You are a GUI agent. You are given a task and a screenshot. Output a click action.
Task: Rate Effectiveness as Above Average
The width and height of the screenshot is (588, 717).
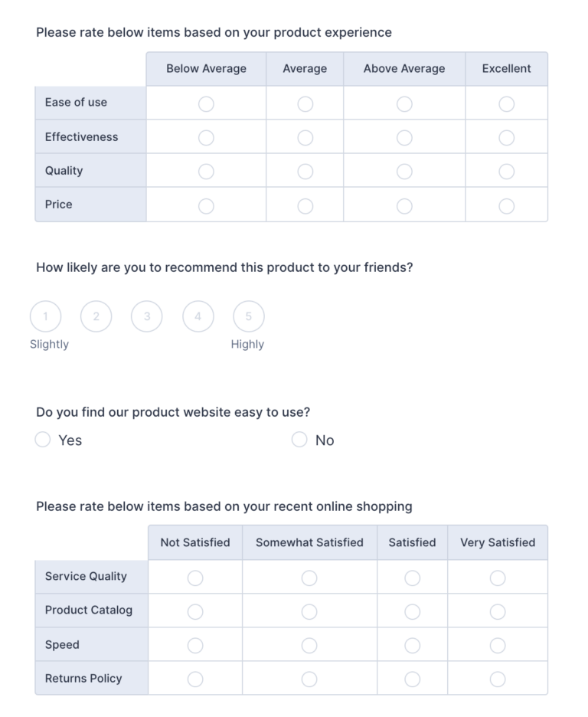404,137
